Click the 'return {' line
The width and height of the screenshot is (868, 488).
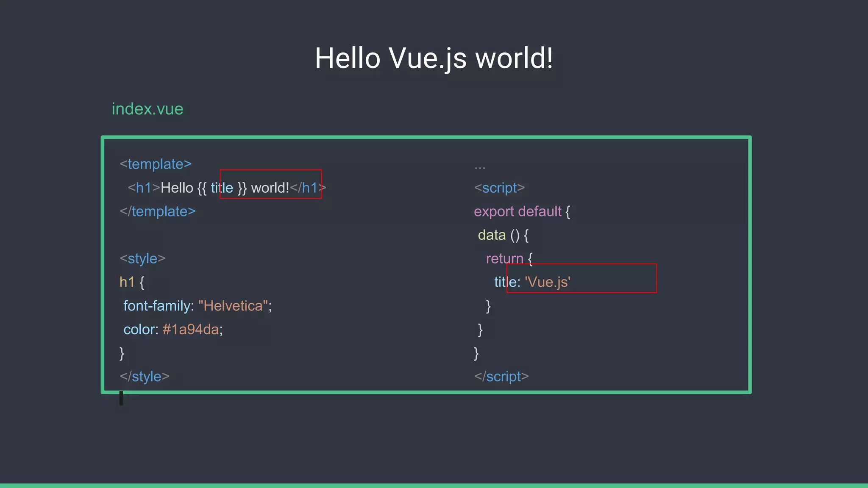pyautogui.click(x=509, y=258)
